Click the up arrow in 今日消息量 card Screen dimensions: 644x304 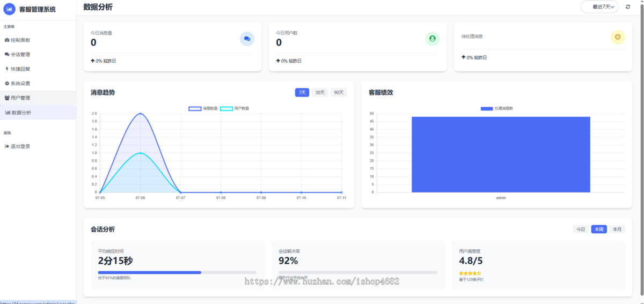tap(93, 61)
